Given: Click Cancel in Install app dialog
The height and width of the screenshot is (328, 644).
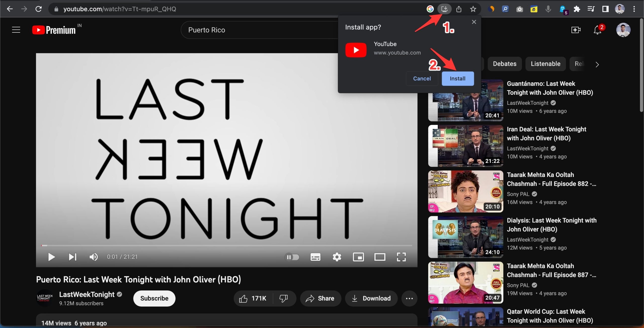Looking at the screenshot, I should tap(422, 78).
